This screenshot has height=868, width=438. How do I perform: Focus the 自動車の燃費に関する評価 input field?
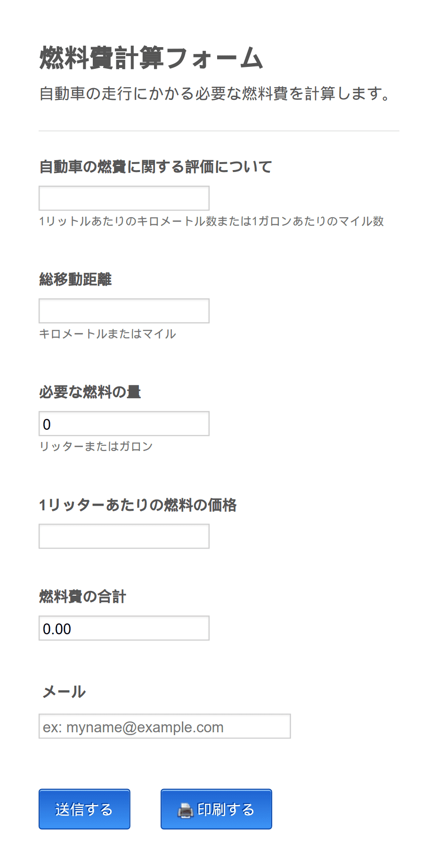(x=124, y=198)
